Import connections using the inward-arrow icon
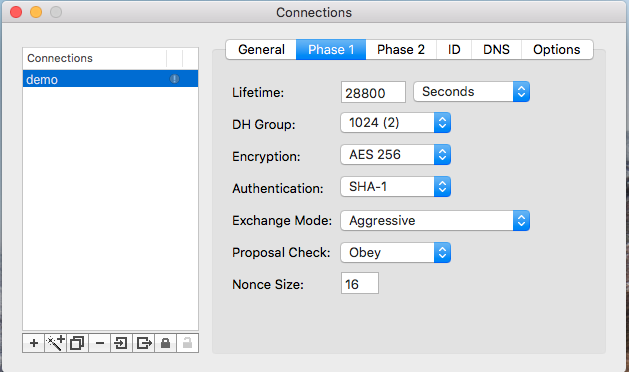 (x=121, y=343)
